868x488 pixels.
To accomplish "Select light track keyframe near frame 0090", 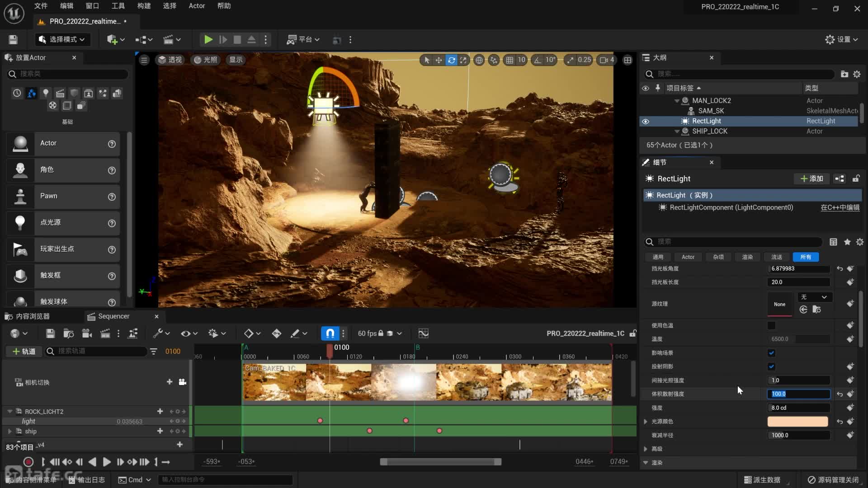I will pyautogui.click(x=320, y=421).
